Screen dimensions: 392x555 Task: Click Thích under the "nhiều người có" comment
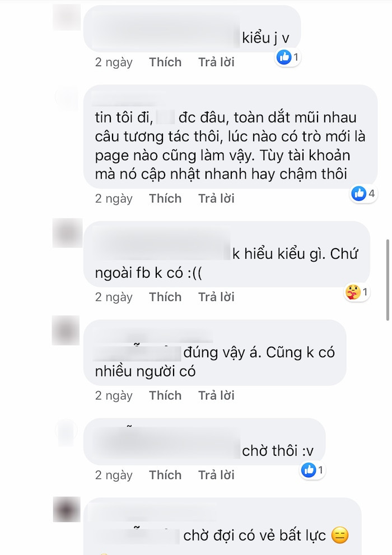[x=165, y=395]
